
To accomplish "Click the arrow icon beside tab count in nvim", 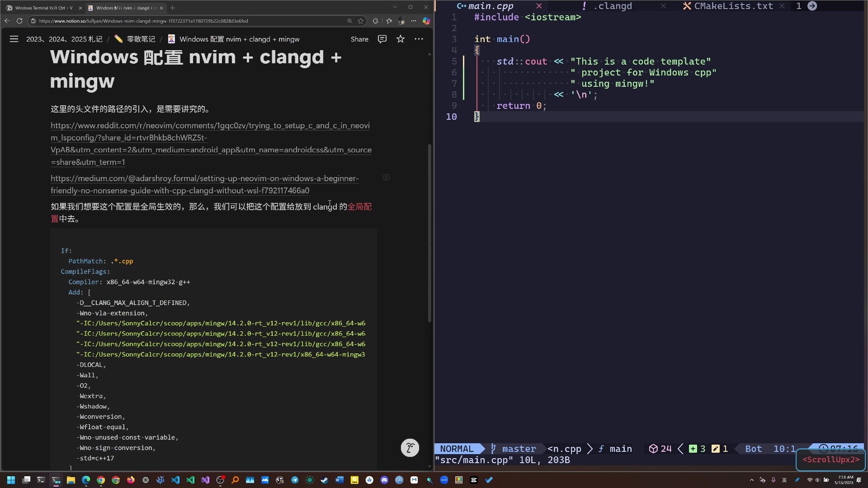I will [x=812, y=6].
